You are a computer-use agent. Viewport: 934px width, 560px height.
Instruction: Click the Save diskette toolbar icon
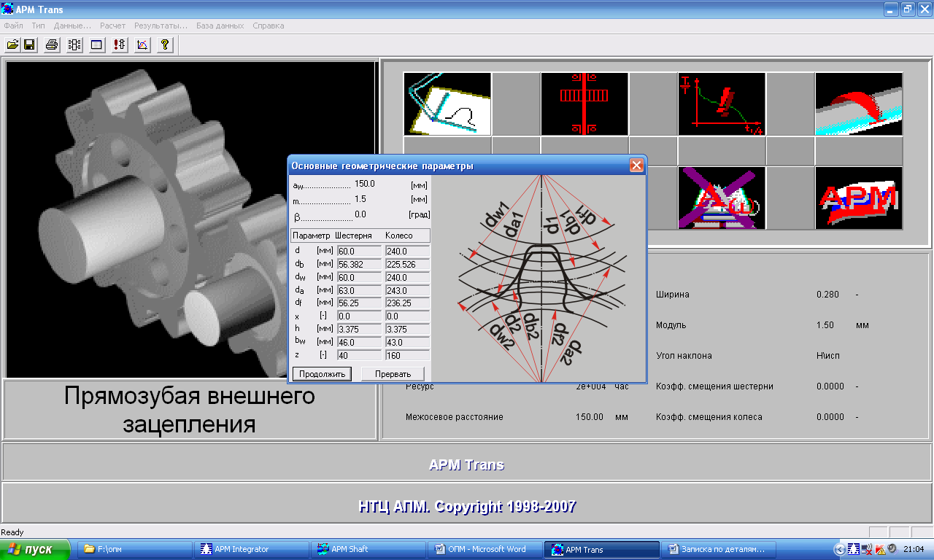click(x=29, y=45)
